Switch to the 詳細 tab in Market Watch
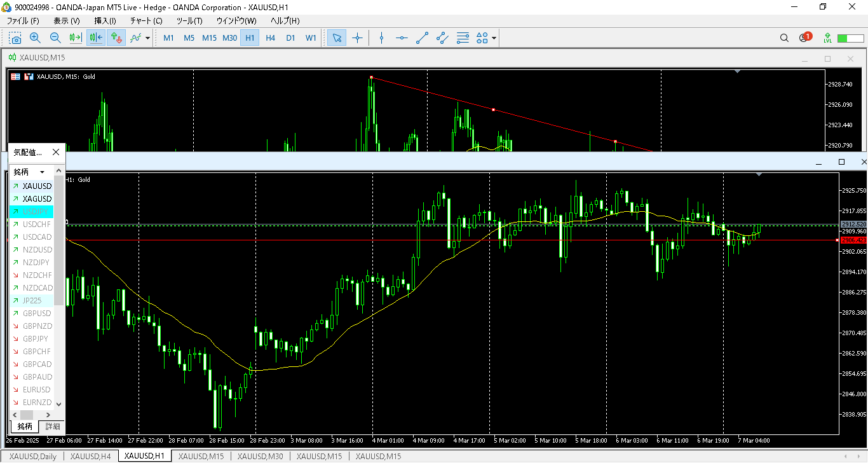 tap(52, 427)
